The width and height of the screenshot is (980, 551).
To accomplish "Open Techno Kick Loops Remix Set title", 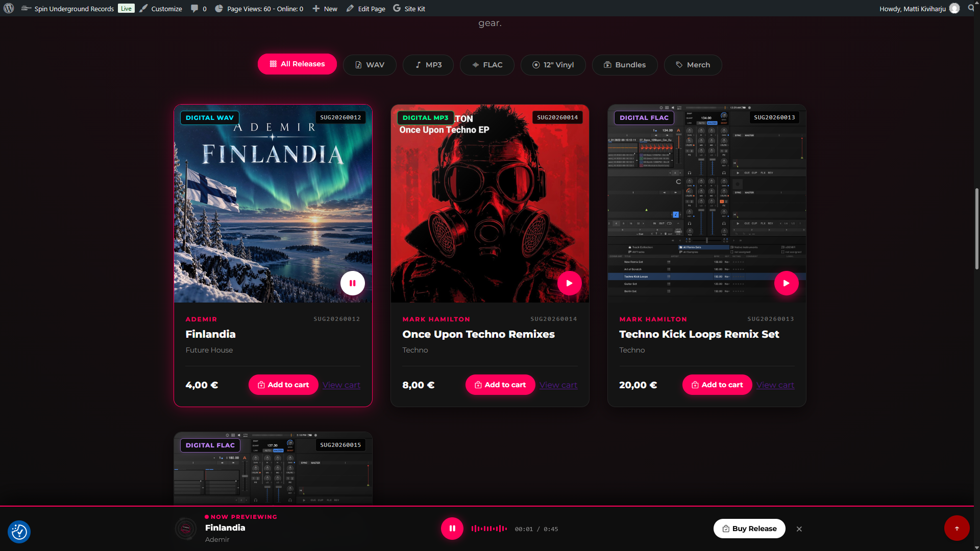I will coord(699,334).
